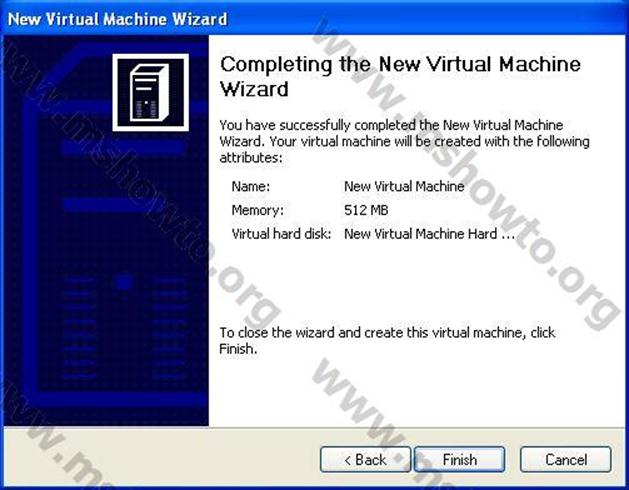Image resolution: width=629 pixels, height=490 pixels.
Task: Click the faded blue power dot on banner
Action: pyautogui.click(x=124, y=283)
